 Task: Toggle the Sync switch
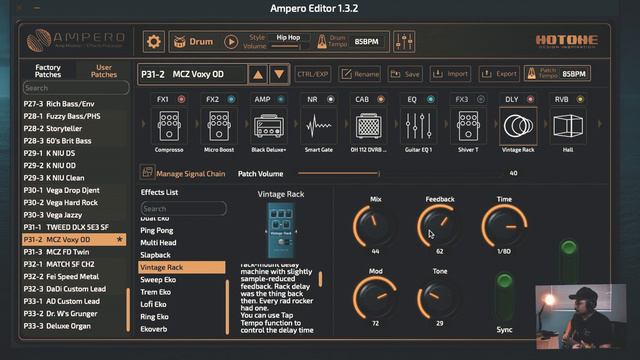[504, 298]
